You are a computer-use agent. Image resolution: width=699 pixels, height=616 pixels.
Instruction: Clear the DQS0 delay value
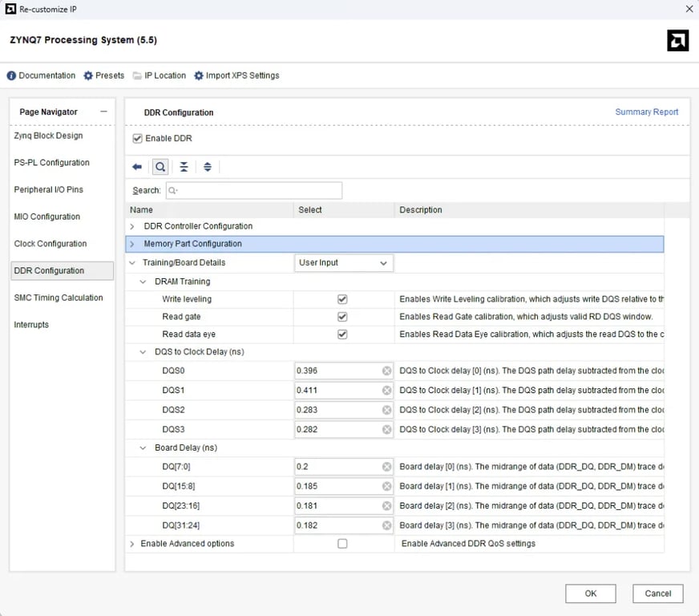386,371
